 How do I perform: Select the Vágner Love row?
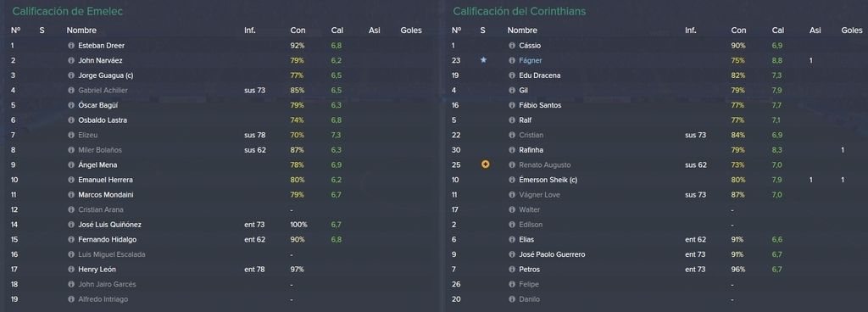657,195
